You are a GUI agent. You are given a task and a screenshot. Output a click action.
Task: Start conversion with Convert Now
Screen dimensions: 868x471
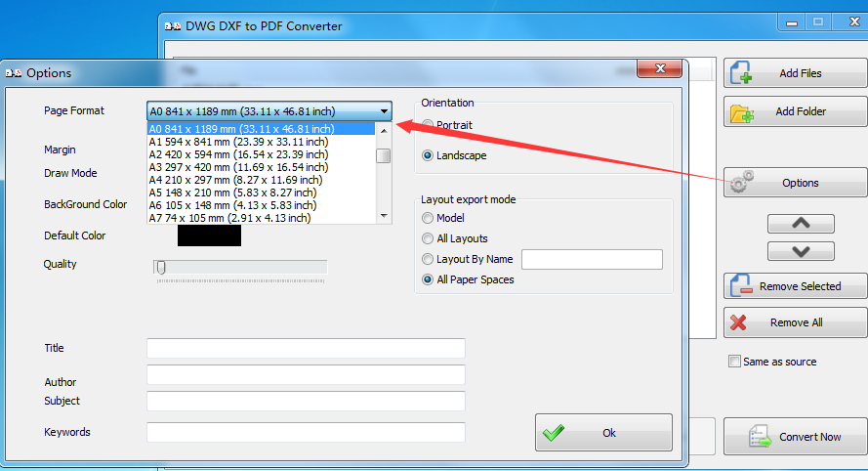(796, 437)
